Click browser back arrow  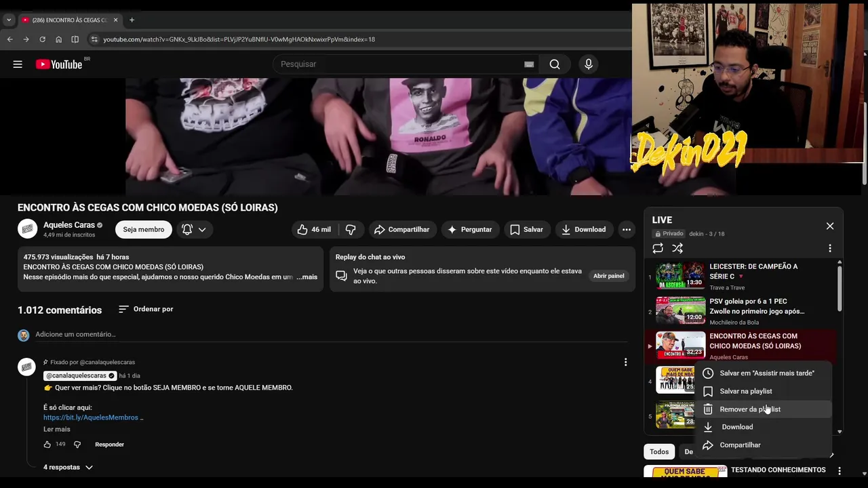10,39
